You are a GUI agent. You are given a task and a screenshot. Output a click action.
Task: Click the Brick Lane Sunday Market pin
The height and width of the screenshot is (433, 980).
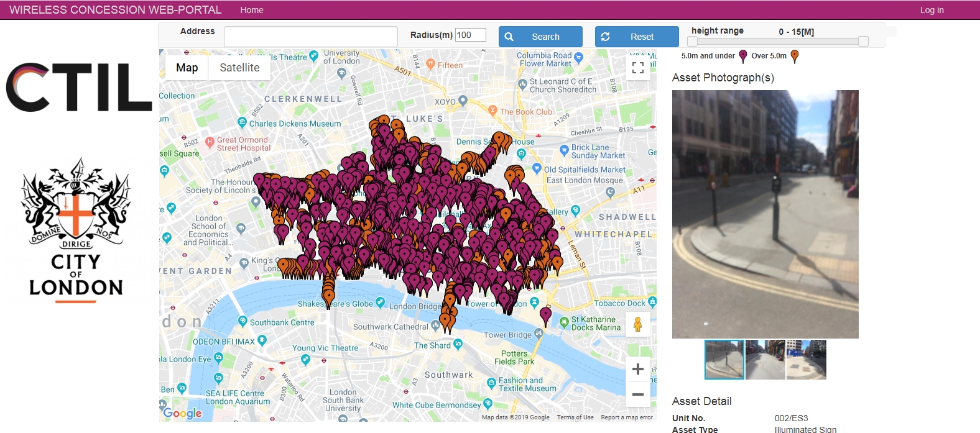(565, 150)
